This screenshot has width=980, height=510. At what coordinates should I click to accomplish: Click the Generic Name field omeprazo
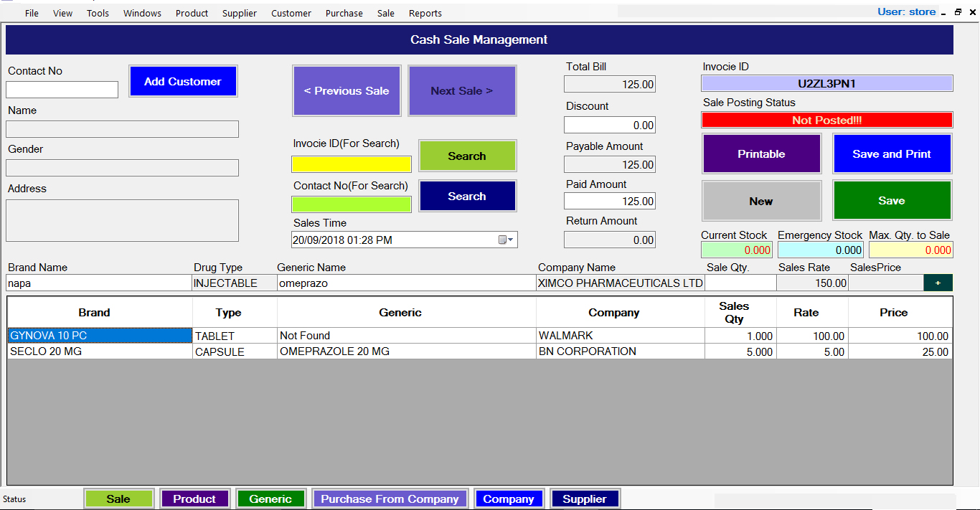pos(407,283)
